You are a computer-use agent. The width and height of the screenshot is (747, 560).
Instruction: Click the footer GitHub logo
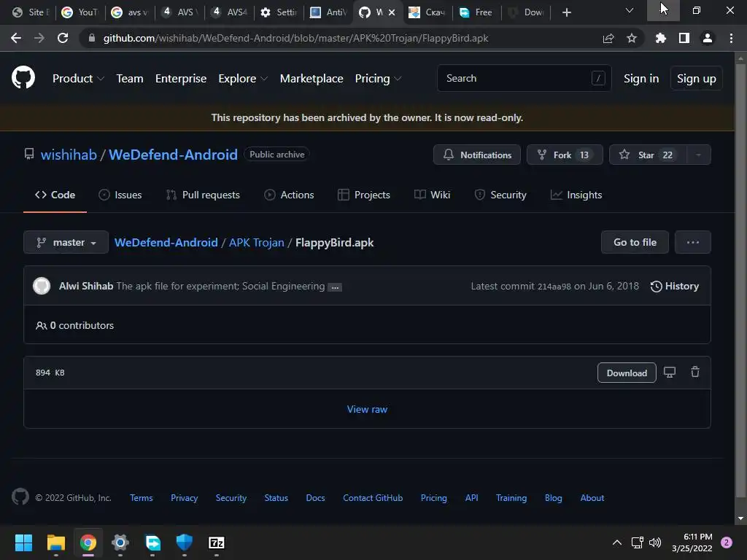coord(20,497)
